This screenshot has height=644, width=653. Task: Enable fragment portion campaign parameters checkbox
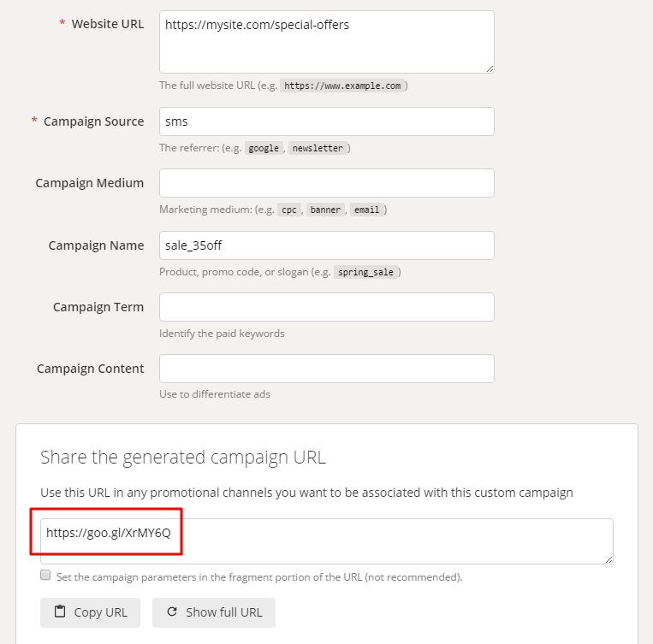45,576
